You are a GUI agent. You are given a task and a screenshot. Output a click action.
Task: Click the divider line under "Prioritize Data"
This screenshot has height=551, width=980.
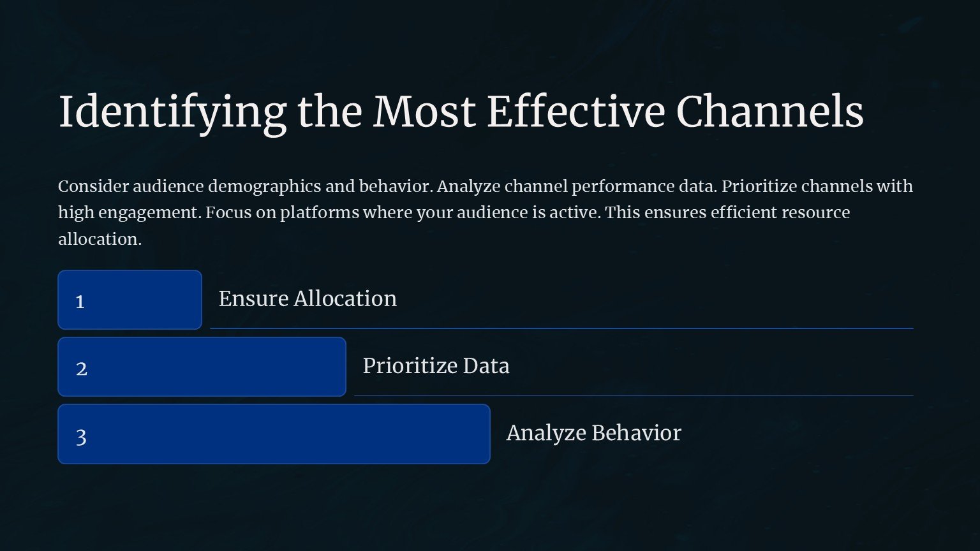tap(634, 395)
